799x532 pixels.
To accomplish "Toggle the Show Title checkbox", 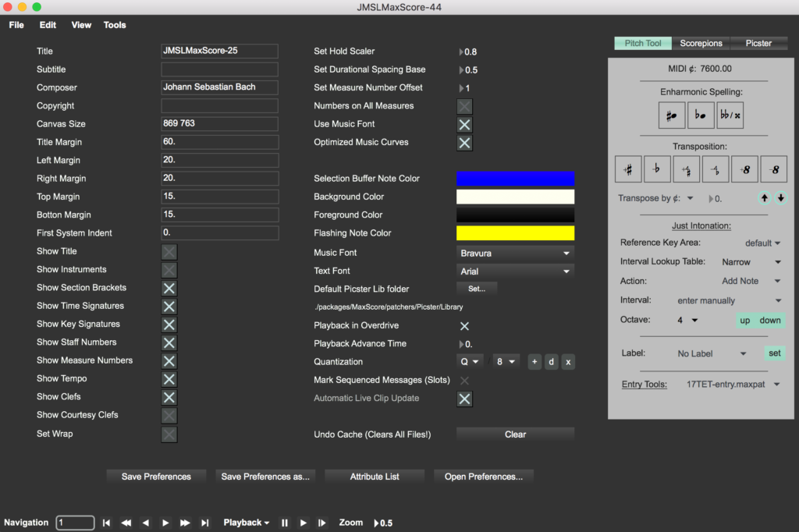I will click(169, 251).
